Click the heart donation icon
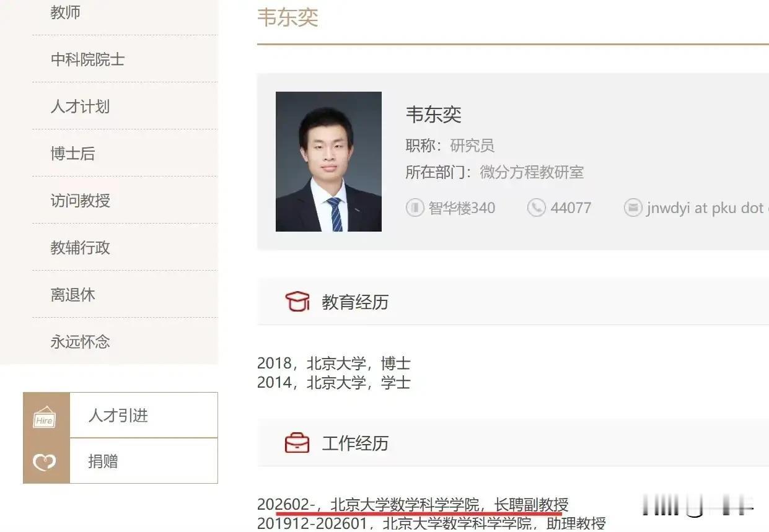Screen dimensions: 769x532 pos(45,462)
